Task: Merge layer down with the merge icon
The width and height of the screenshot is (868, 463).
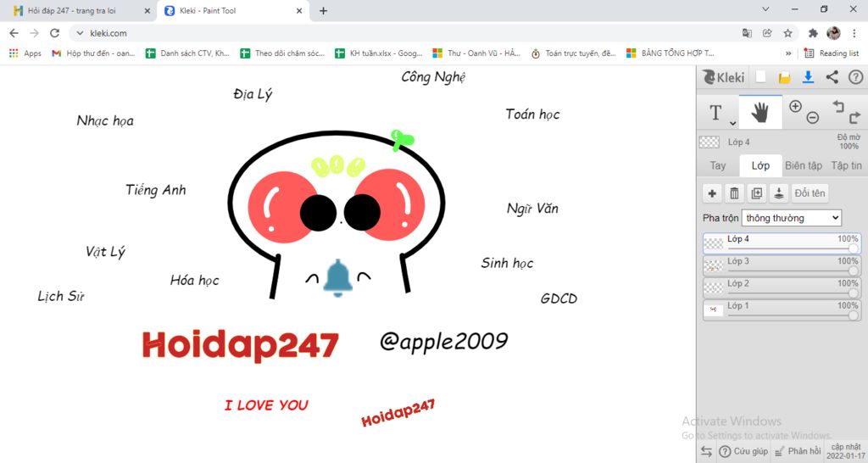Action: tap(779, 193)
